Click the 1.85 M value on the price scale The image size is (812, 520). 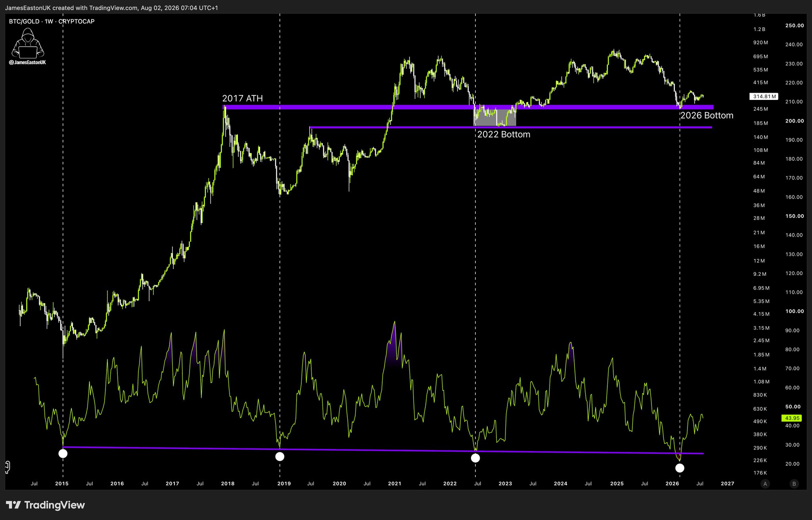[x=762, y=355]
